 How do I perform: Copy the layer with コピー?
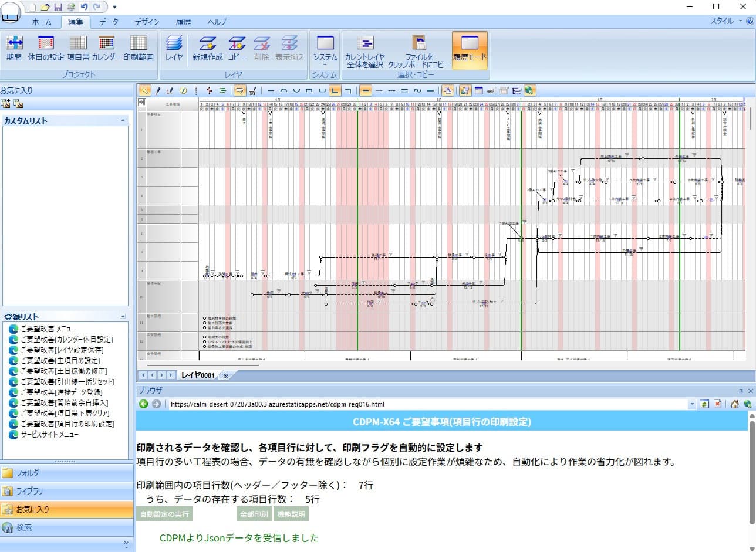(x=237, y=48)
